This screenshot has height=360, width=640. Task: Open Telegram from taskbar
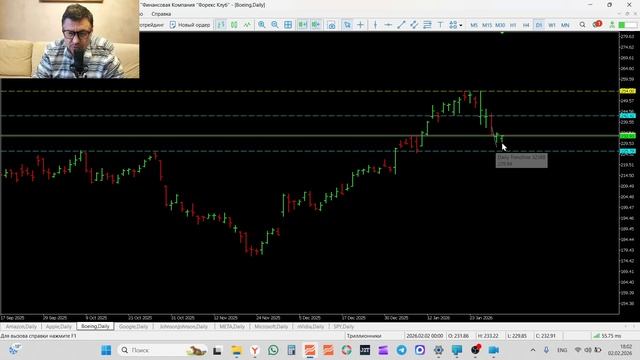(x=402, y=350)
